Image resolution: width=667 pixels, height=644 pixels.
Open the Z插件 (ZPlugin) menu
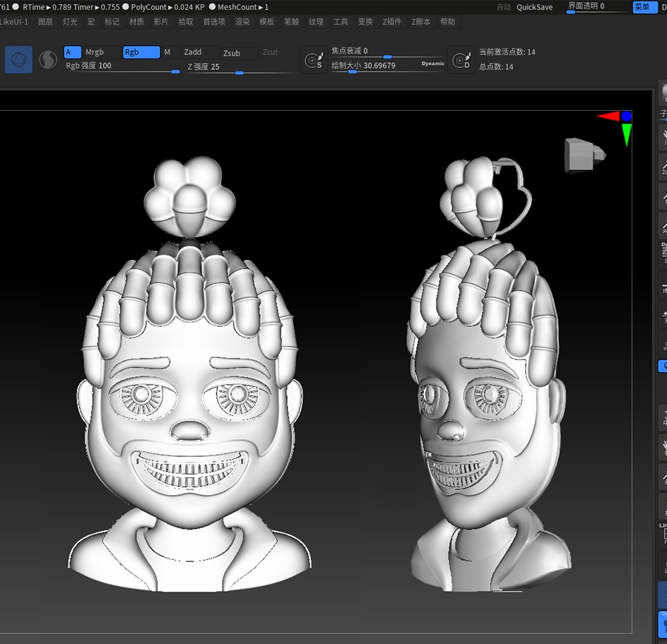click(x=391, y=22)
